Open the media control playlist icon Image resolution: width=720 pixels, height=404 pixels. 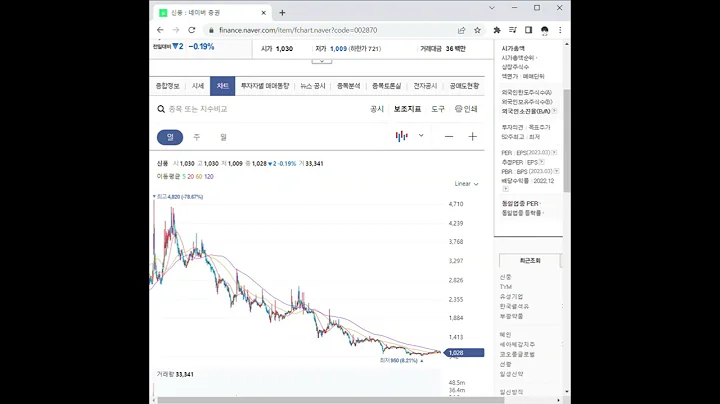click(x=513, y=30)
